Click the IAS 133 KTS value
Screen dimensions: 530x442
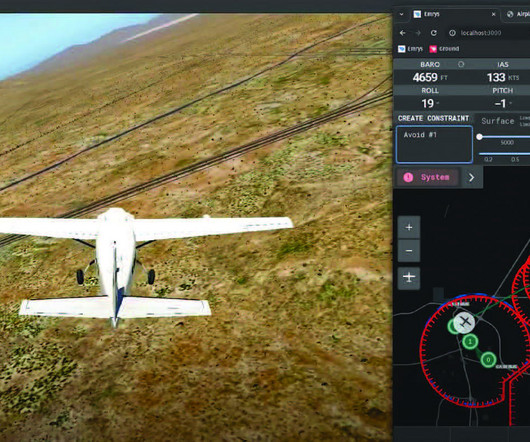click(503, 77)
